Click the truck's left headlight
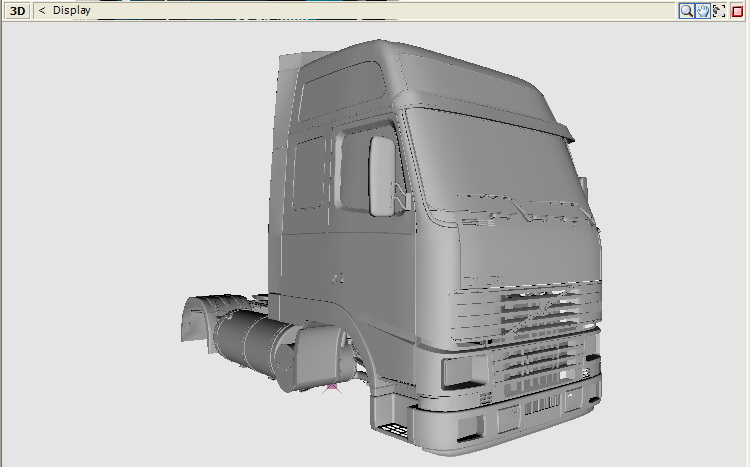This screenshot has height=467, width=750. click(462, 372)
